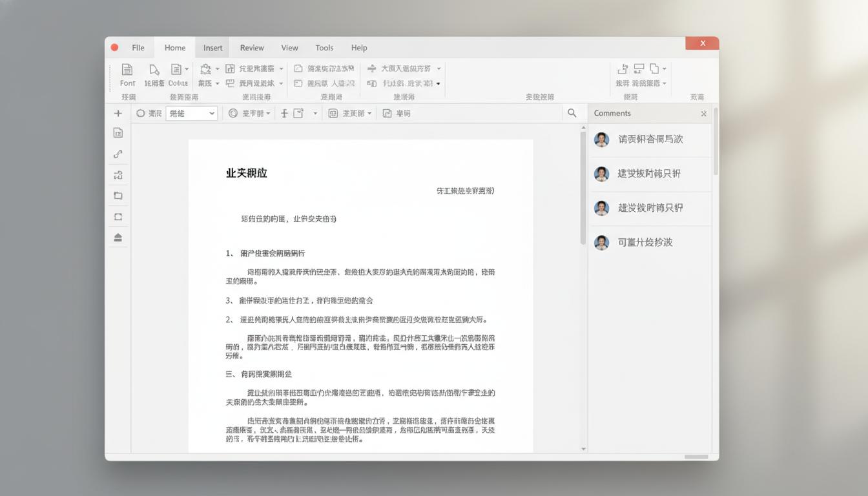Select the circle radio option in the secondary toolbar

click(141, 113)
